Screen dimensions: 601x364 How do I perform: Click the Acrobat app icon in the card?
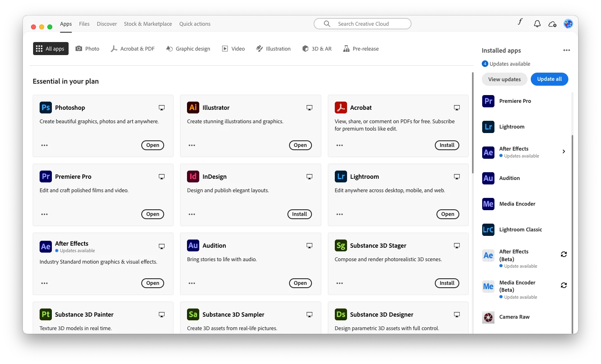point(341,107)
